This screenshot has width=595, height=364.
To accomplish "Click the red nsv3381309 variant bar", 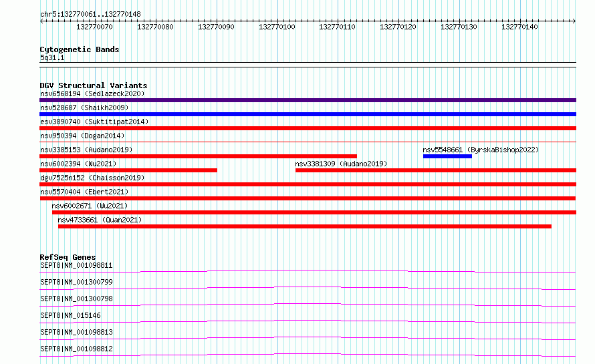I will point(436,170).
